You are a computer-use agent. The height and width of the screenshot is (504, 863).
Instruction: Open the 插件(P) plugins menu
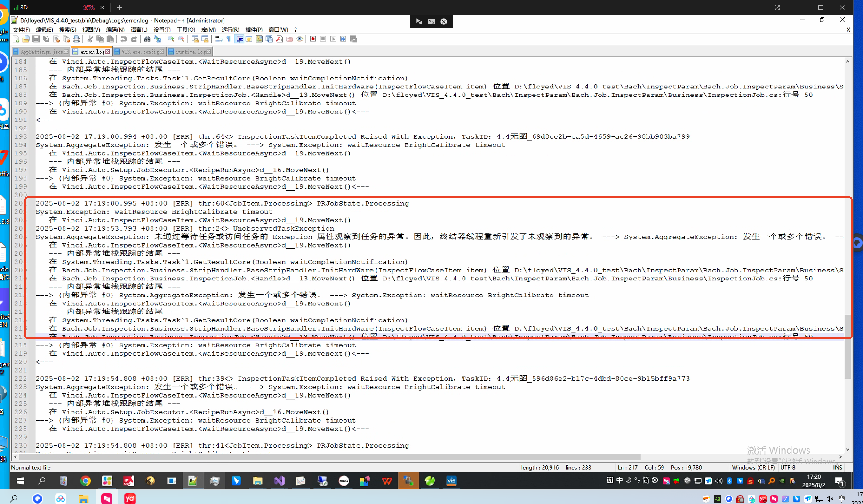[x=254, y=30]
